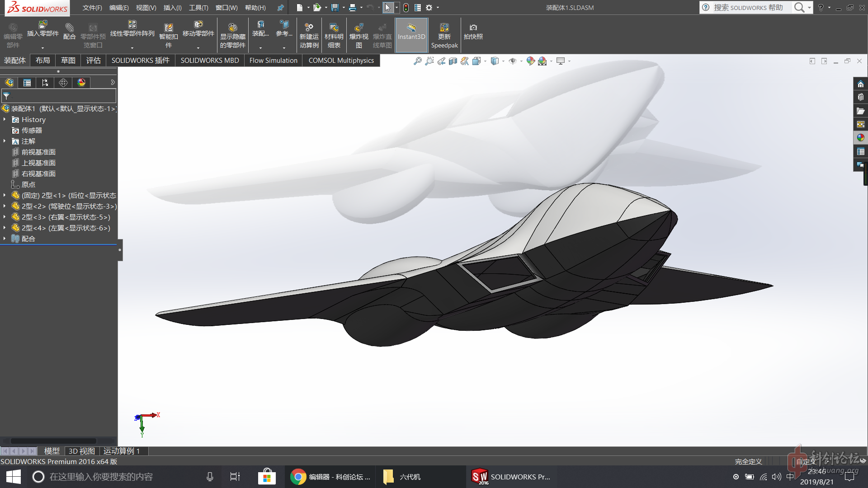
Task: Click the Windows Start button
Action: [x=13, y=477]
